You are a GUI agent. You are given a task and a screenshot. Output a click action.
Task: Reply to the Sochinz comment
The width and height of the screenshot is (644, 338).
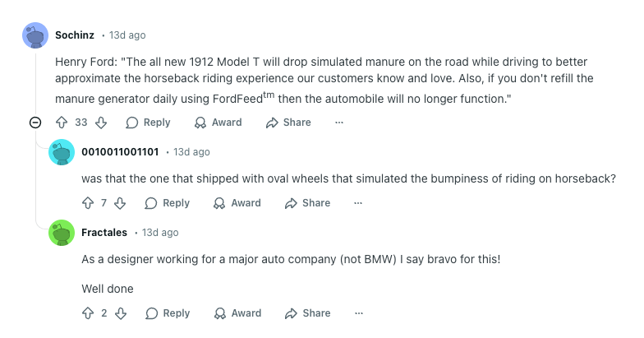pos(148,123)
